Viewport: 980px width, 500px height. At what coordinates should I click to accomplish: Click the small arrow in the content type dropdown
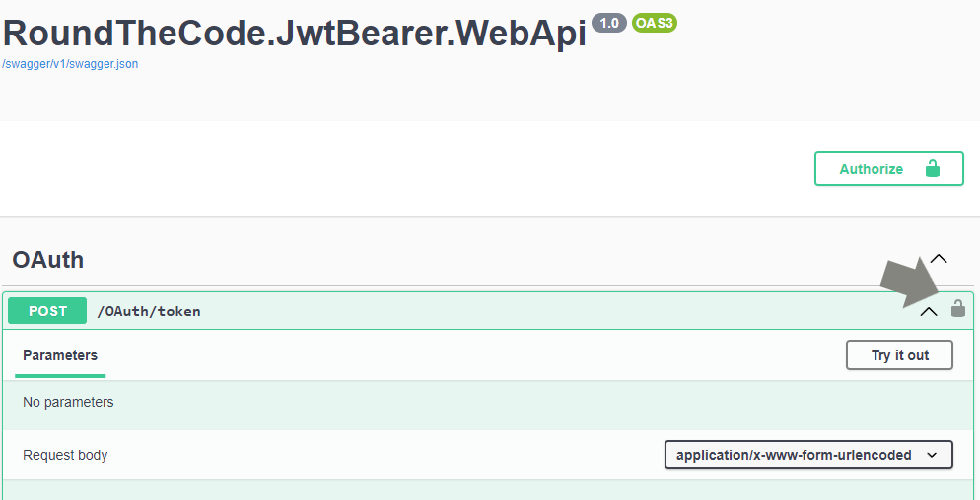click(x=932, y=455)
